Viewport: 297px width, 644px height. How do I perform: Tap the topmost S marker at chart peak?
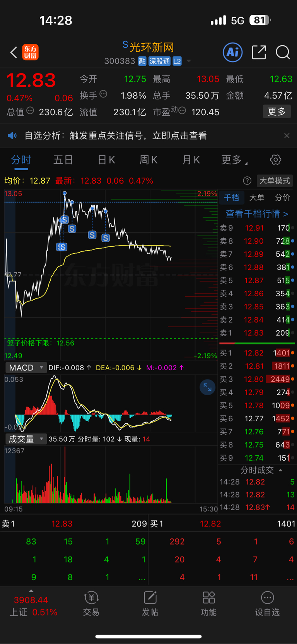64,220
